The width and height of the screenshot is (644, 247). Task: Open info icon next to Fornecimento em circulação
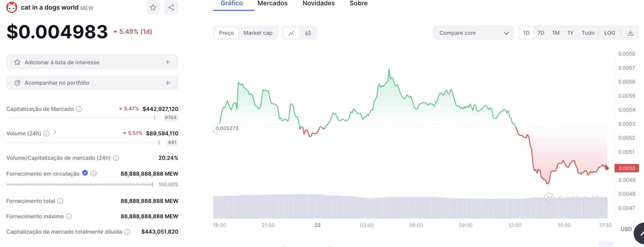coord(94,173)
